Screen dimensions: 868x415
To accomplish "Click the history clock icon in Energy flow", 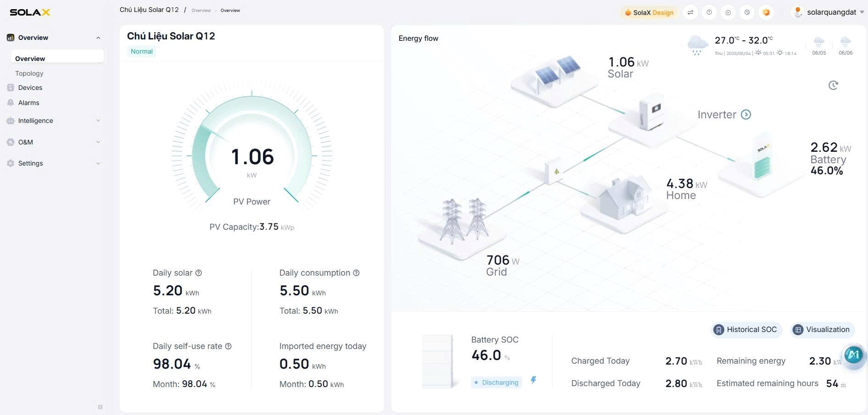I will (833, 85).
